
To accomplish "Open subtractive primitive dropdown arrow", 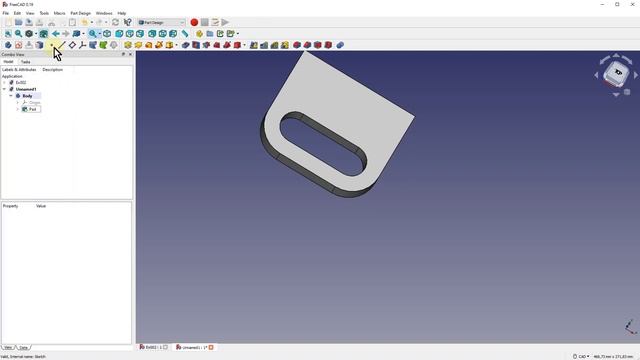I will (x=244, y=45).
